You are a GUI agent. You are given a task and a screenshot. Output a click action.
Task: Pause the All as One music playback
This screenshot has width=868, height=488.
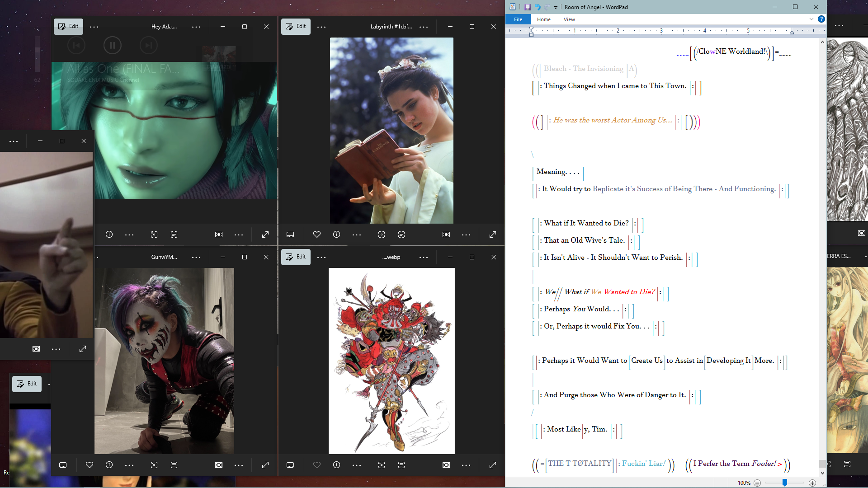(112, 45)
